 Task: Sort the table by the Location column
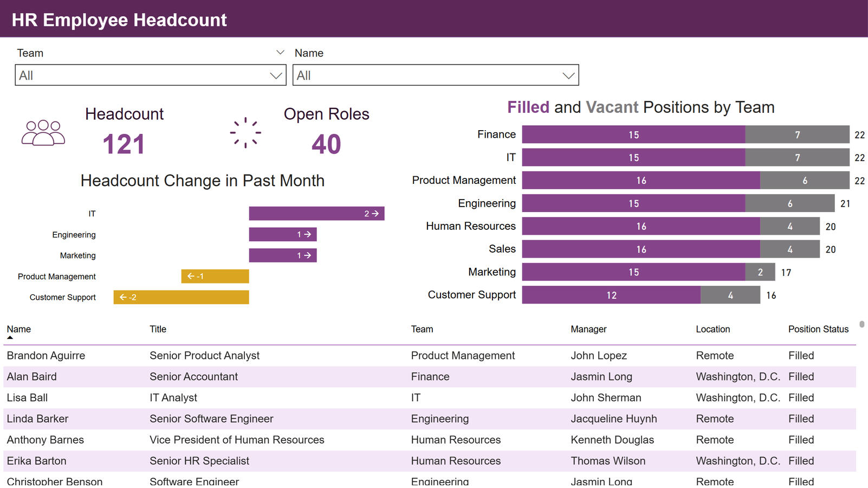tap(713, 329)
